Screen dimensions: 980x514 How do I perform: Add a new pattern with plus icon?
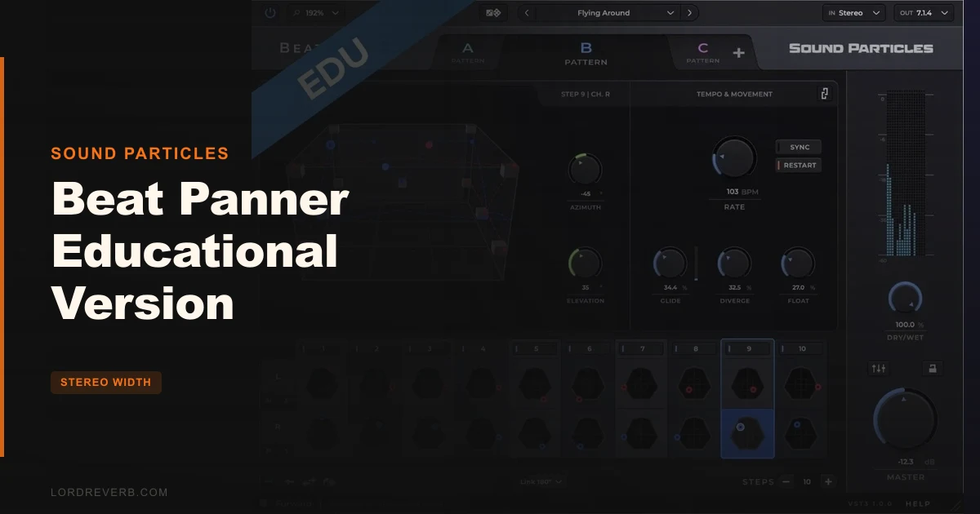pos(738,53)
